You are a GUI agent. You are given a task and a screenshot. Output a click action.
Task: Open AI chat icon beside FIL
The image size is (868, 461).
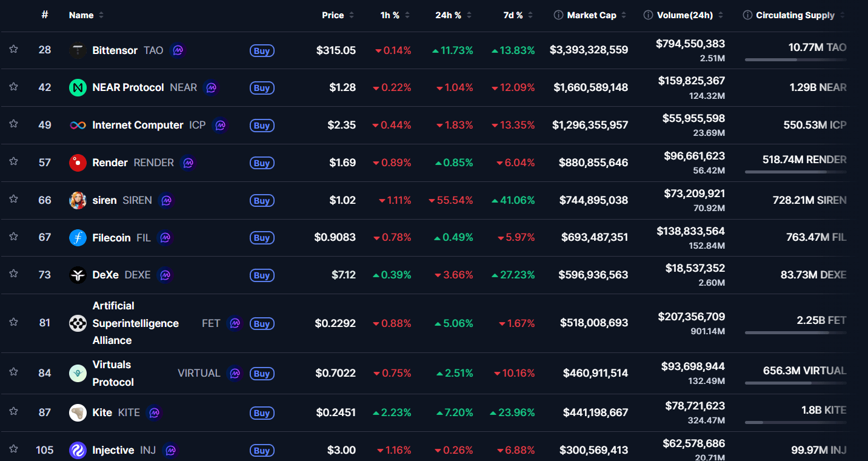click(165, 238)
